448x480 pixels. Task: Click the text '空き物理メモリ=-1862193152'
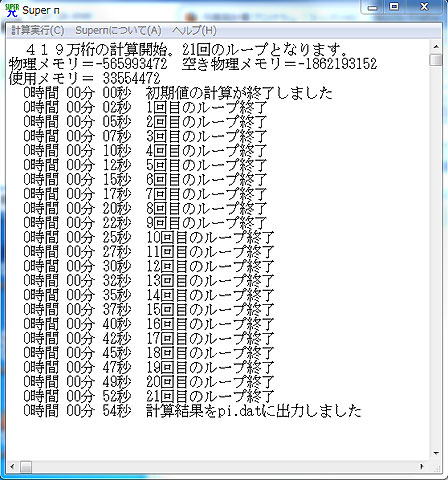279,64
